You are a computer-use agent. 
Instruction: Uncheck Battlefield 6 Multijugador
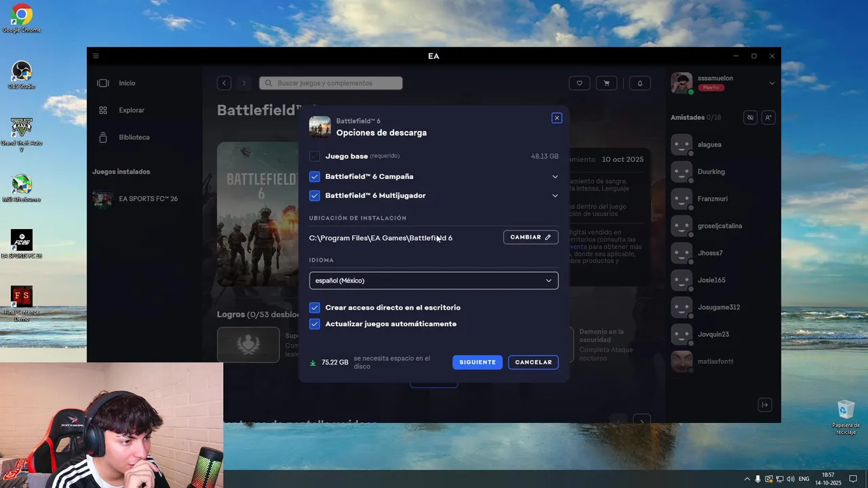(x=315, y=196)
